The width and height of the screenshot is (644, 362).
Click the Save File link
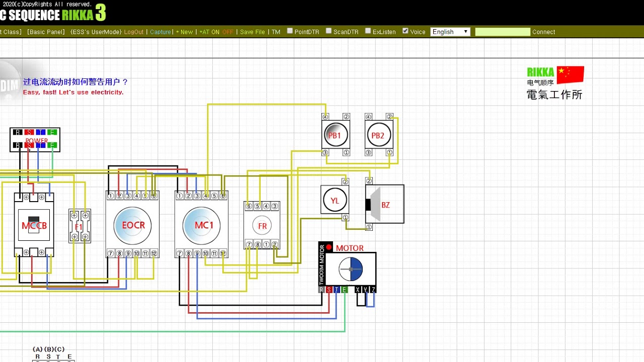(252, 32)
